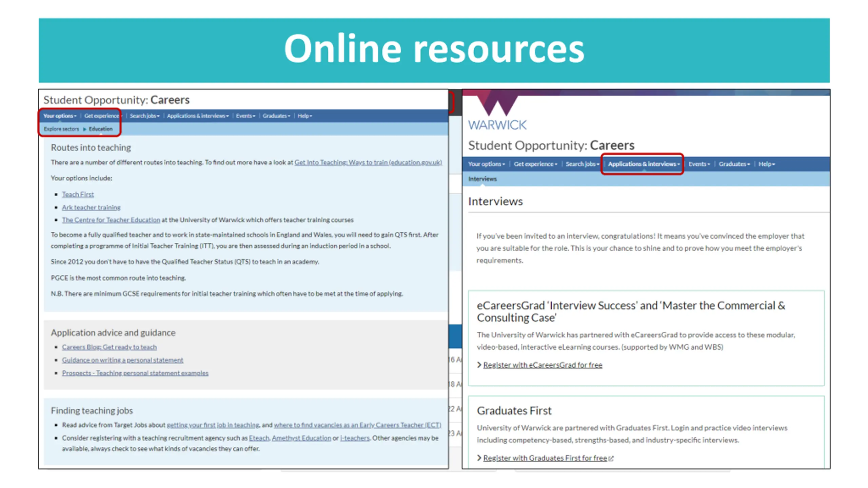Open the vacancies as an Early Careers Teacher link
This screenshot has height=488, width=868.
tap(357, 425)
